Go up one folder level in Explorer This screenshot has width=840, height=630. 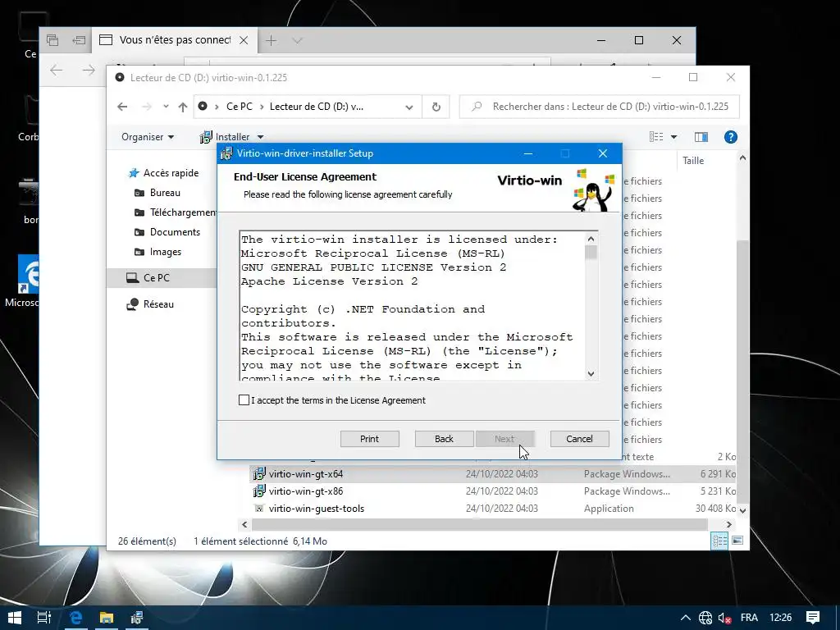[x=183, y=107]
